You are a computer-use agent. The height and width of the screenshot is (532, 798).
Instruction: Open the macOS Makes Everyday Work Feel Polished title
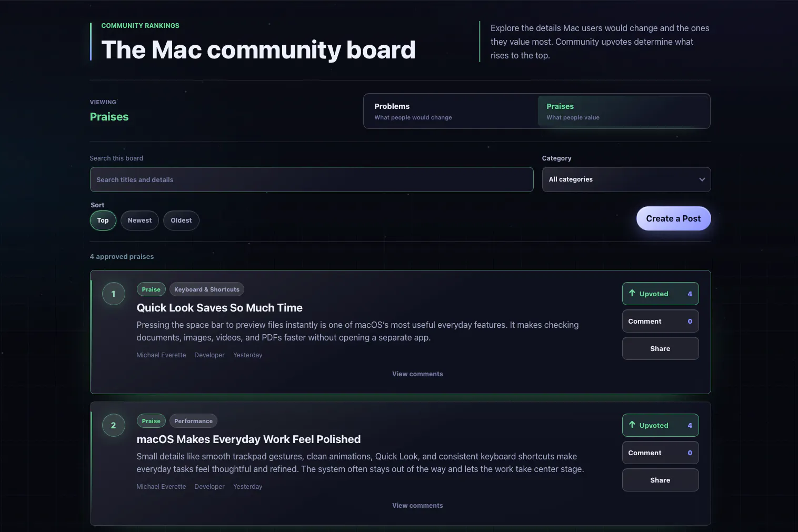click(248, 439)
